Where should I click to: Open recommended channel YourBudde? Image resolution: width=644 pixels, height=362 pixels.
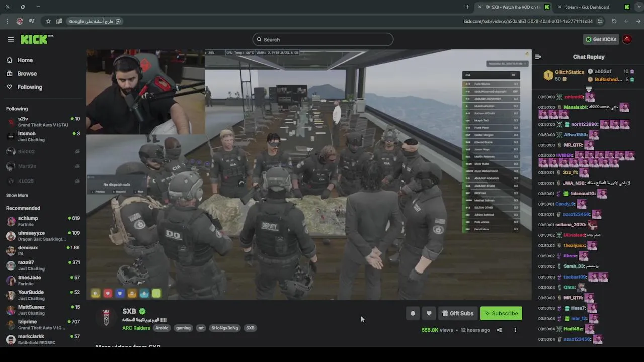[43, 295]
